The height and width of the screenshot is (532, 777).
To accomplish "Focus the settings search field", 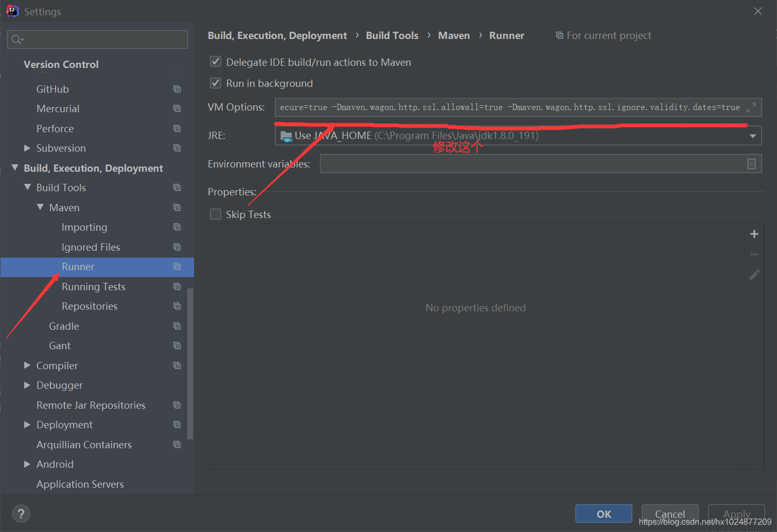I will 98,40.
